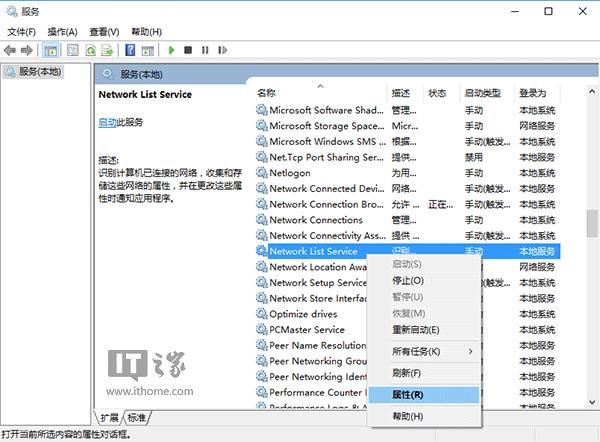600x442 pixels.
Task: Click the scrollbar down arrow
Action: tap(592, 402)
